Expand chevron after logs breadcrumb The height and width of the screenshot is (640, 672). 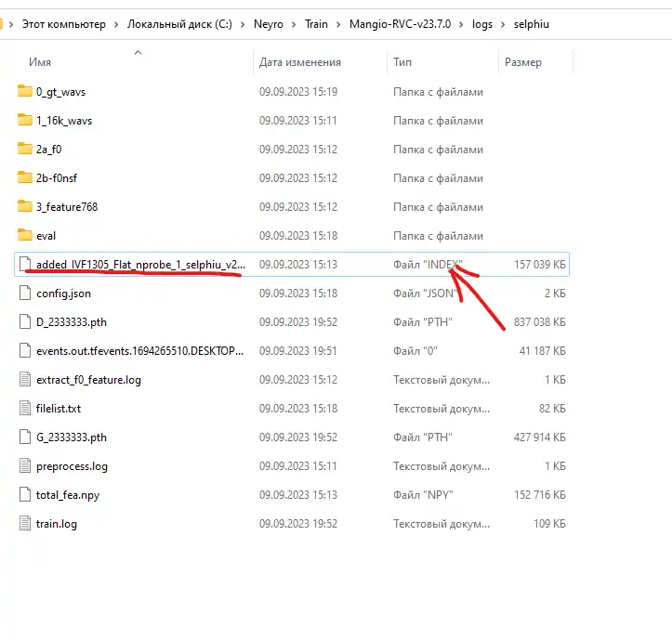pos(503,25)
